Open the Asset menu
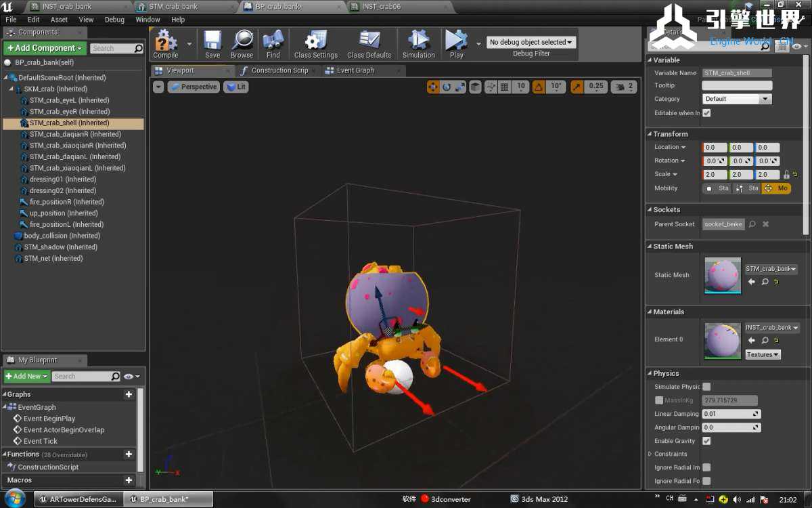The image size is (812, 508). pos(59,20)
